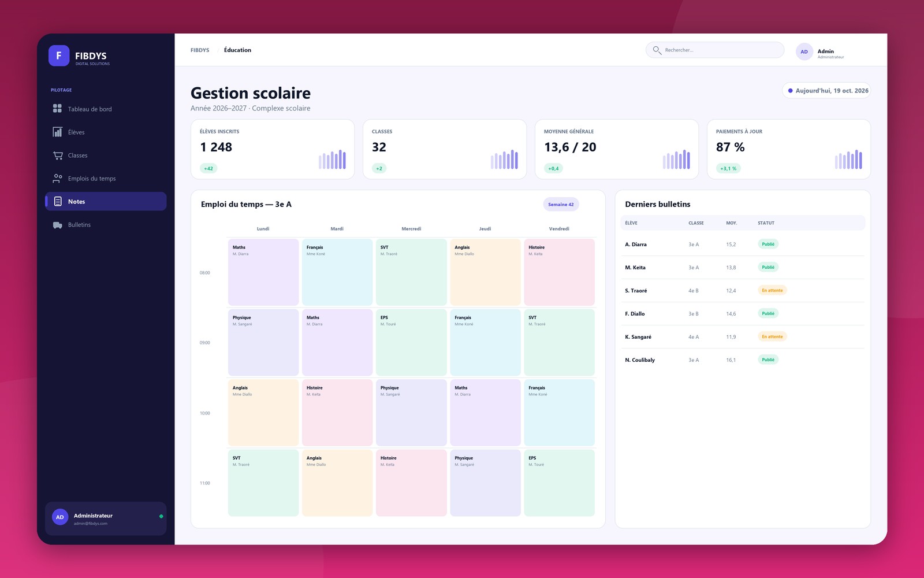The image size is (924, 578).
Task: Click F. Diallo's Publié status
Action: pyautogui.click(x=768, y=313)
